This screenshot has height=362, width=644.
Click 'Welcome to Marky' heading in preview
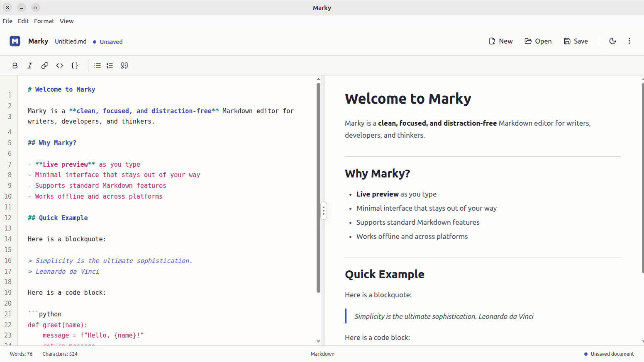[408, 99]
